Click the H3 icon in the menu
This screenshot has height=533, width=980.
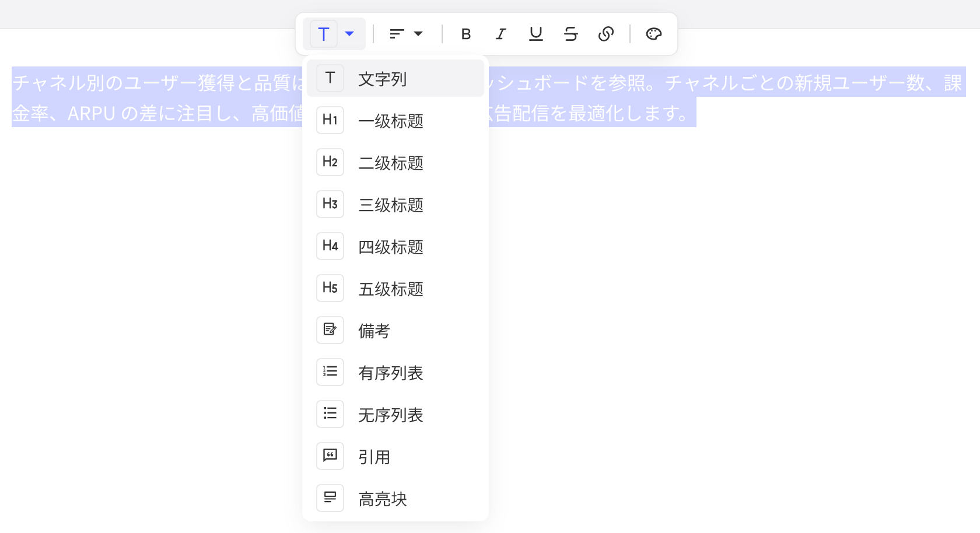tap(330, 204)
